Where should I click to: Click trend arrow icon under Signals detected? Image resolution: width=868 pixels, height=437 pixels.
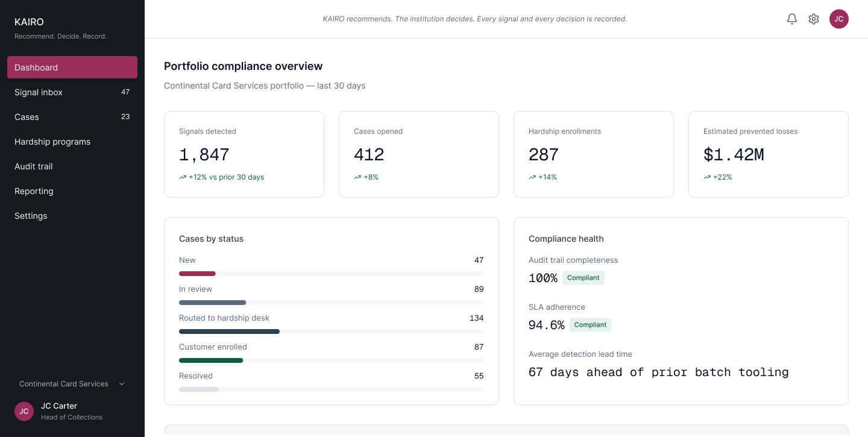click(183, 177)
